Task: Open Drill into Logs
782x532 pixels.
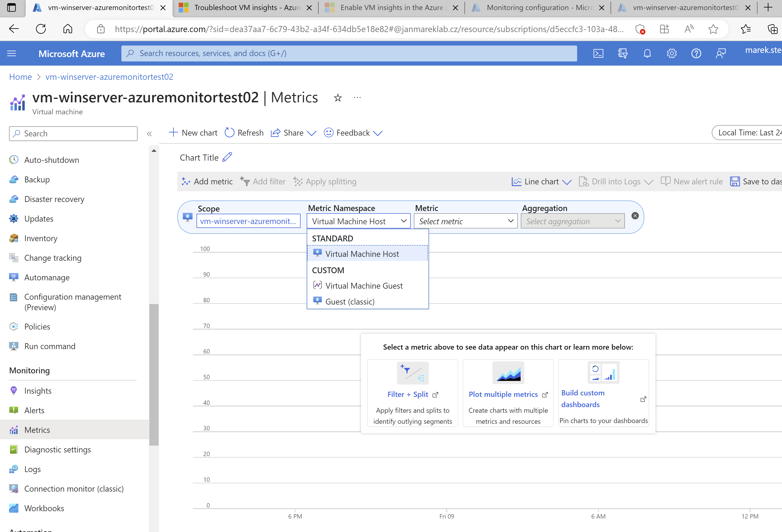Action: (x=616, y=181)
